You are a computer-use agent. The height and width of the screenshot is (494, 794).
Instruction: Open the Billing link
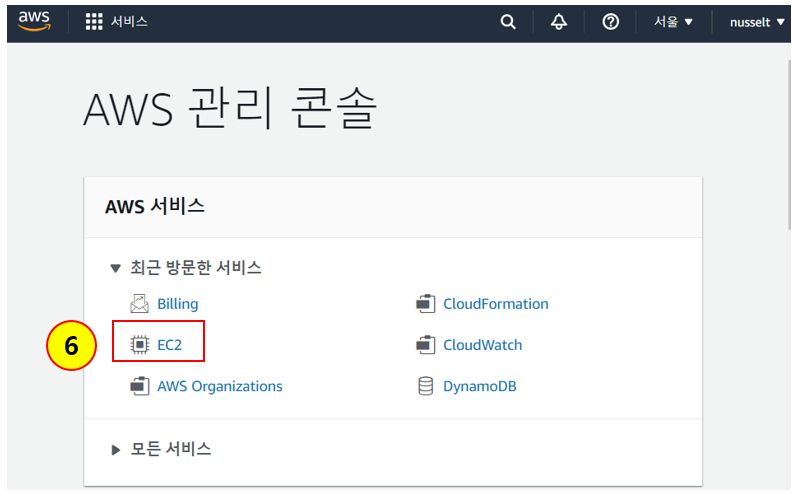click(x=178, y=304)
